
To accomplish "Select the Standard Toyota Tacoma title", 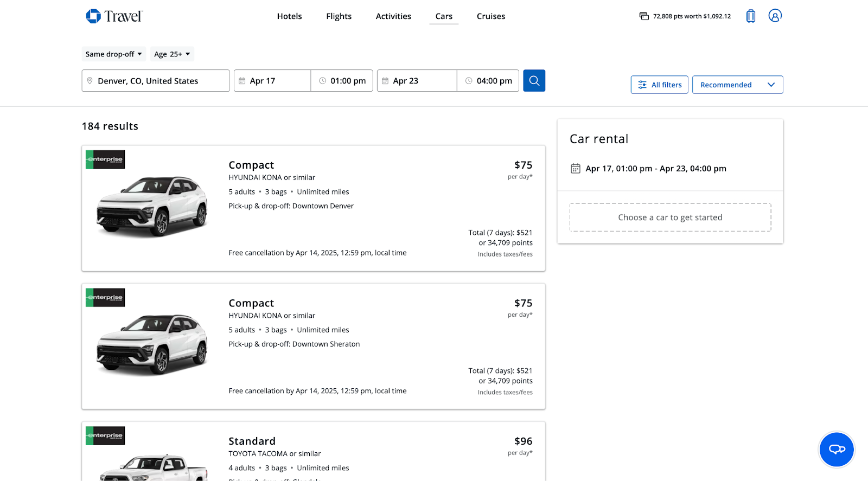I will tap(252, 441).
